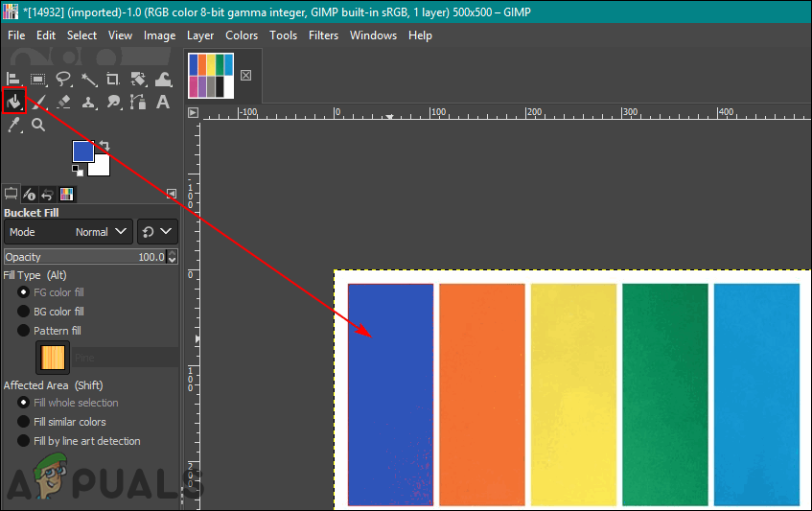
Task: Reset colors to default black and white
Action: point(78,171)
